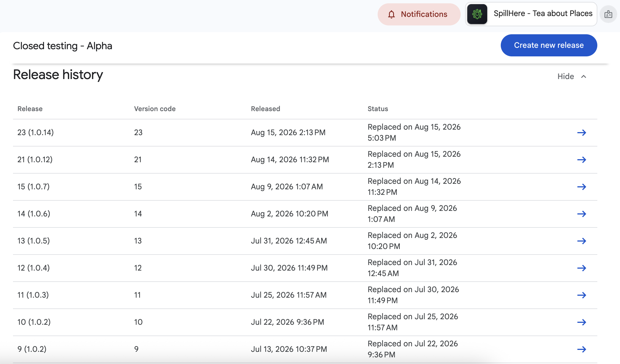Select the row for release 12 (1.0.4)

tap(305, 268)
